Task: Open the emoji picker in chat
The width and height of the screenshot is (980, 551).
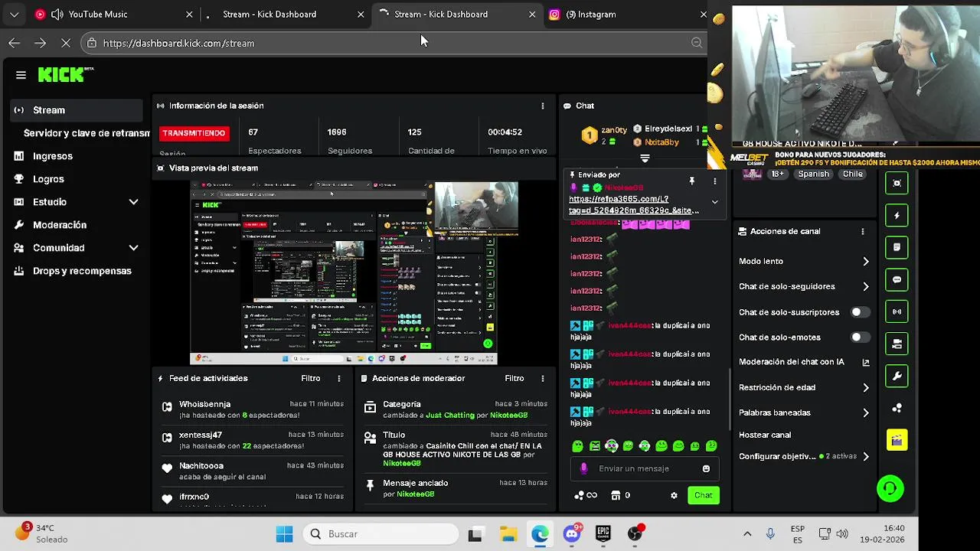Action: [706, 469]
